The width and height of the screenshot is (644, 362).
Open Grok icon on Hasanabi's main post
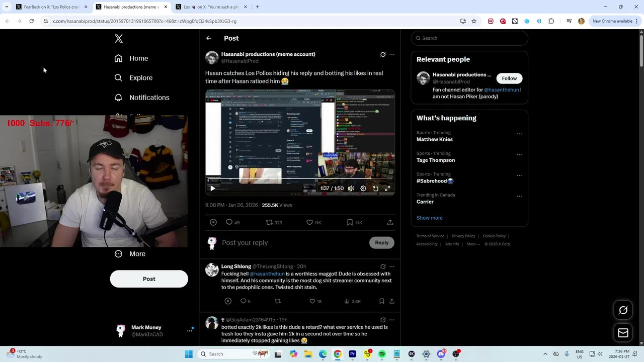coord(383,54)
